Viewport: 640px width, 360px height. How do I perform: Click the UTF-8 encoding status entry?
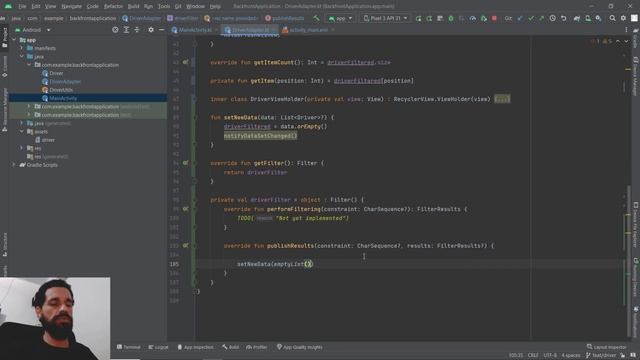click(x=550, y=356)
